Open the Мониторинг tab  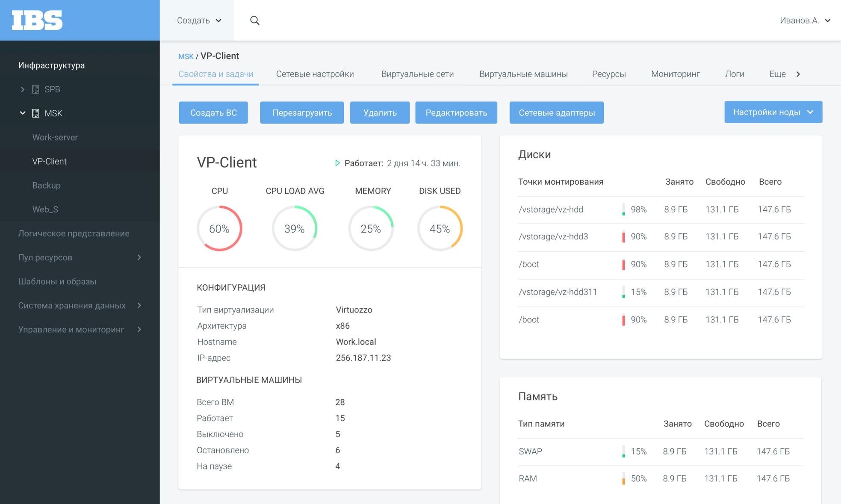coord(675,74)
